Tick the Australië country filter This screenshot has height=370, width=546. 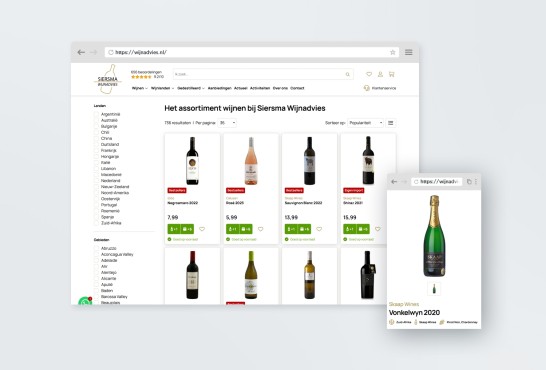[96, 120]
